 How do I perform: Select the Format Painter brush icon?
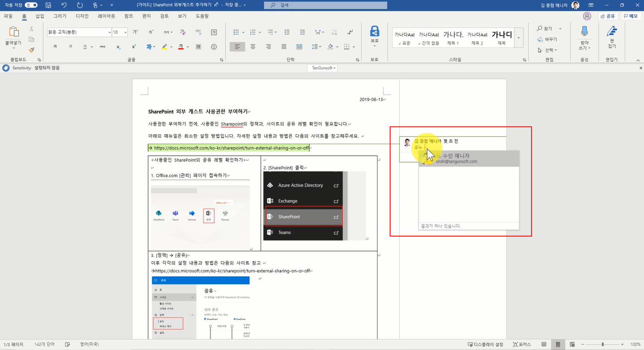click(x=31, y=50)
